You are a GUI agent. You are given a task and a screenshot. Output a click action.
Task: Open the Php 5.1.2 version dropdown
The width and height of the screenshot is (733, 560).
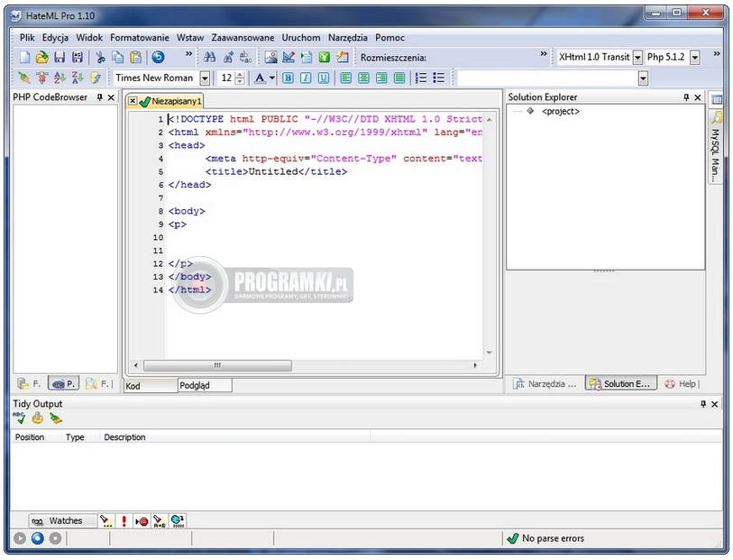click(x=695, y=58)
